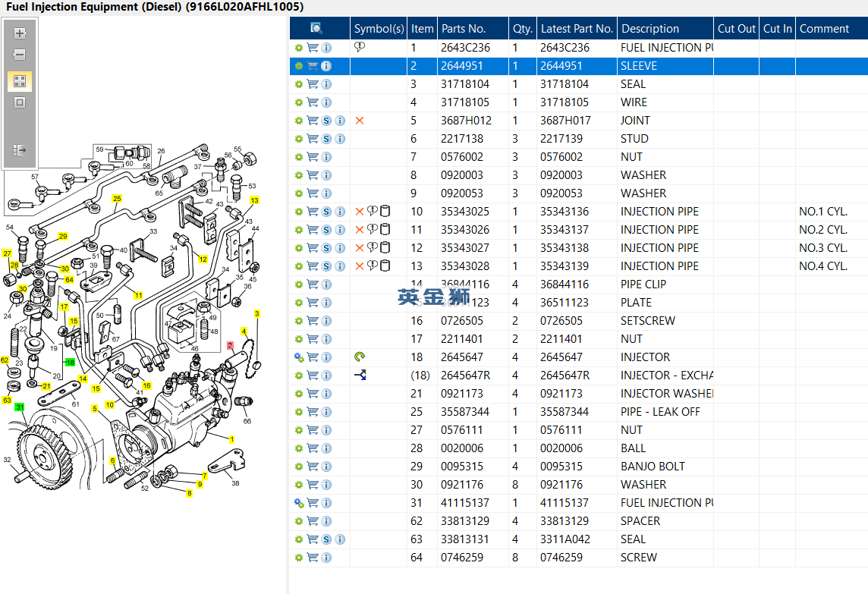
Task: Open supersession S icon for part 35343028
Action: point(326,266)
